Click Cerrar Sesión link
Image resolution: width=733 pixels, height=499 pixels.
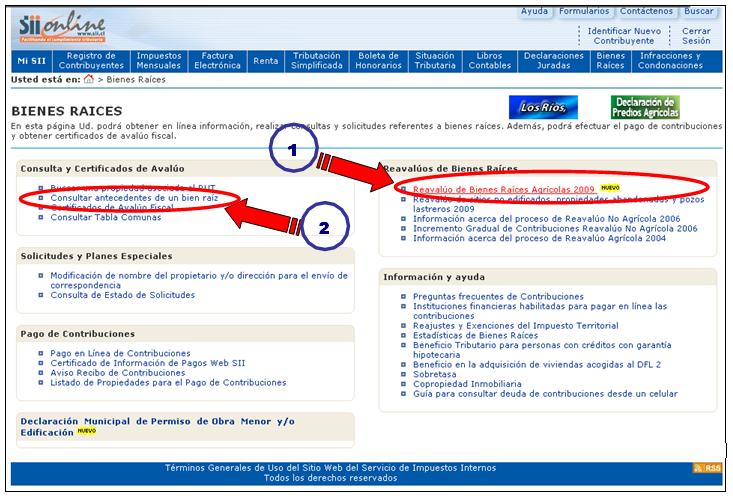pos(696,36)
